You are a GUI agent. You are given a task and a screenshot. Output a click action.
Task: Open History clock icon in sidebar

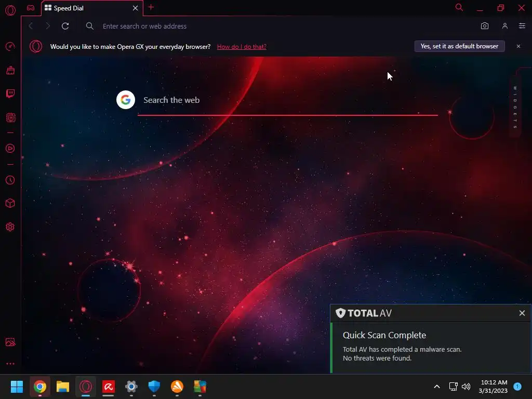click(x=10, y=180)
